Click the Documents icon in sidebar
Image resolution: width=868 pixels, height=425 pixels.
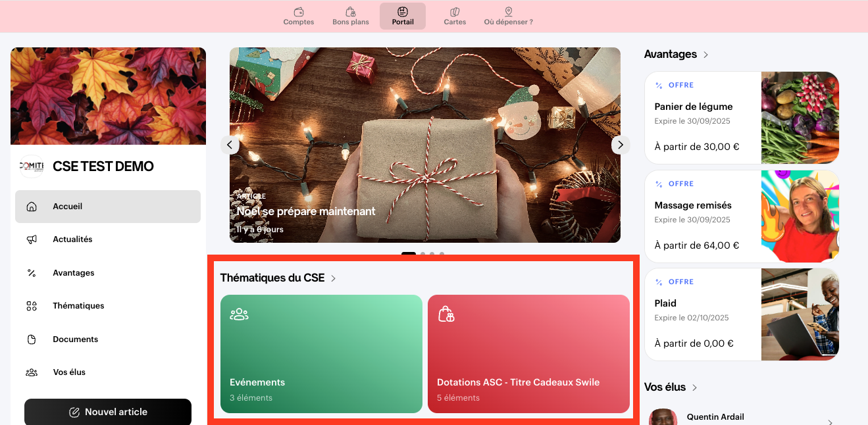pos(32,339)
